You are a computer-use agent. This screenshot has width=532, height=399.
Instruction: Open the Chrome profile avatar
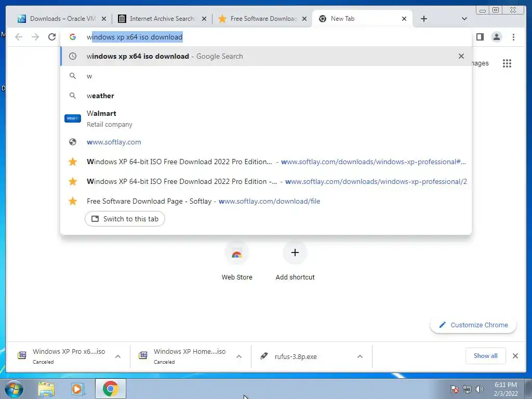coord(496,37)
